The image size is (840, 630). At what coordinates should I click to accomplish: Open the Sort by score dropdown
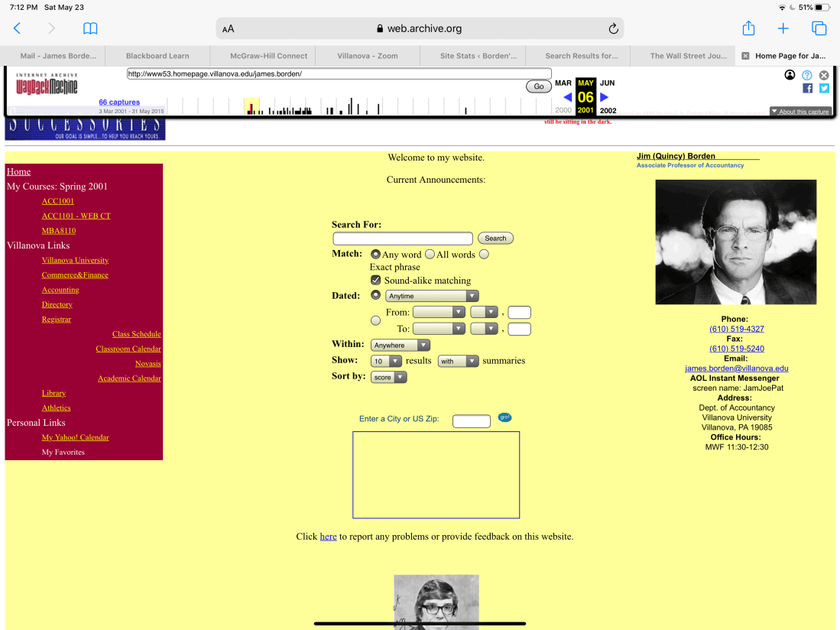388,377
